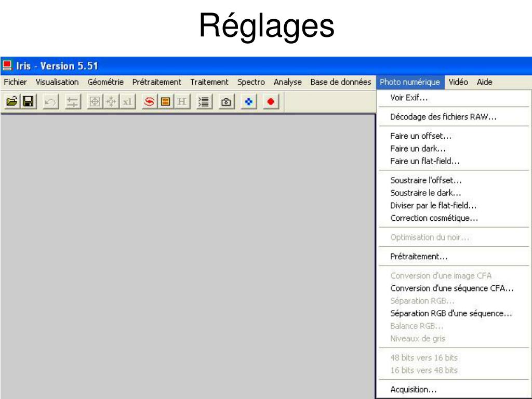Open the Analyse menu
Viewport: 532px width, 399px height.
tap(288, 82)
